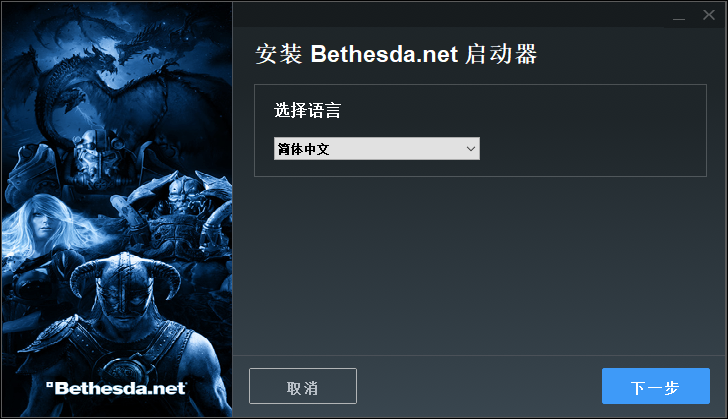Image resolution: width=728 pixels, height=419 pixels.
Task: Close the Bethesda.net installer window
Action: 708,15
